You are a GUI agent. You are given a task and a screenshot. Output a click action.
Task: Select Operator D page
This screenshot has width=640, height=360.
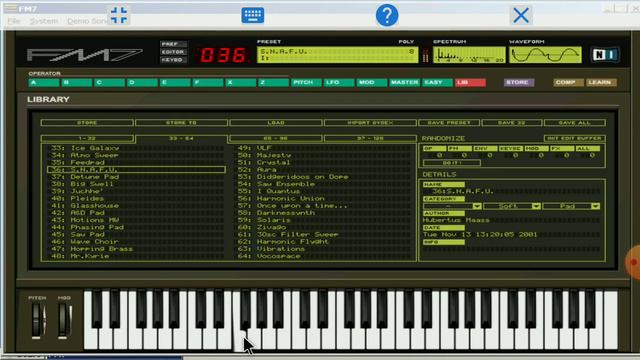142,82
